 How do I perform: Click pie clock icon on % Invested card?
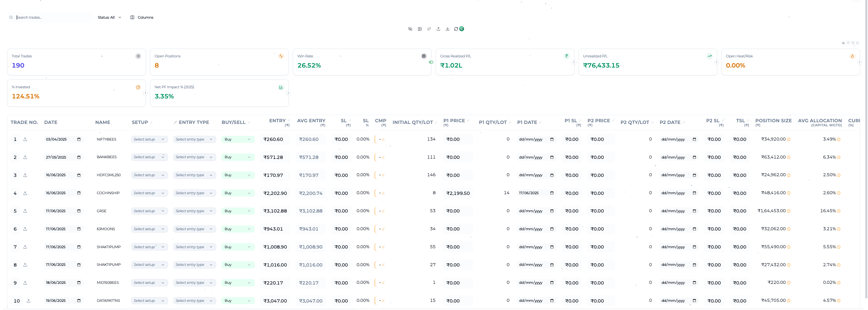click(138, 87)
